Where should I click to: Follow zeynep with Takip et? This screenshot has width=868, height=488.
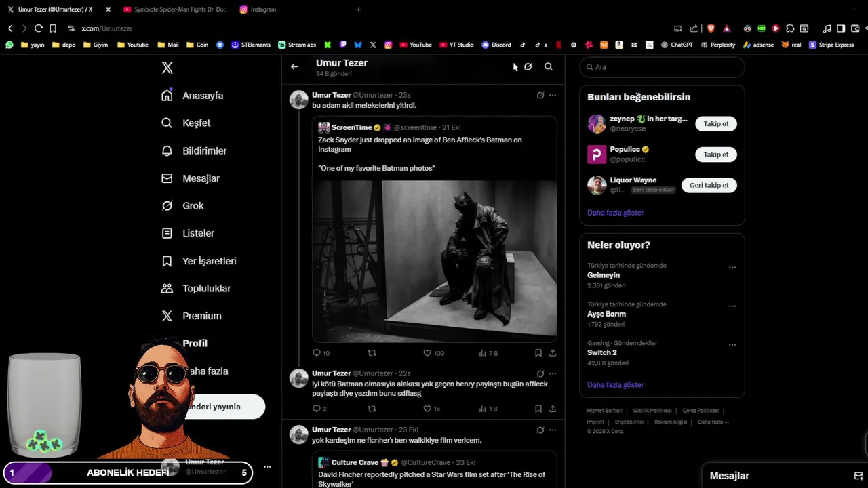pyautogui.click(x=716, y=124)
